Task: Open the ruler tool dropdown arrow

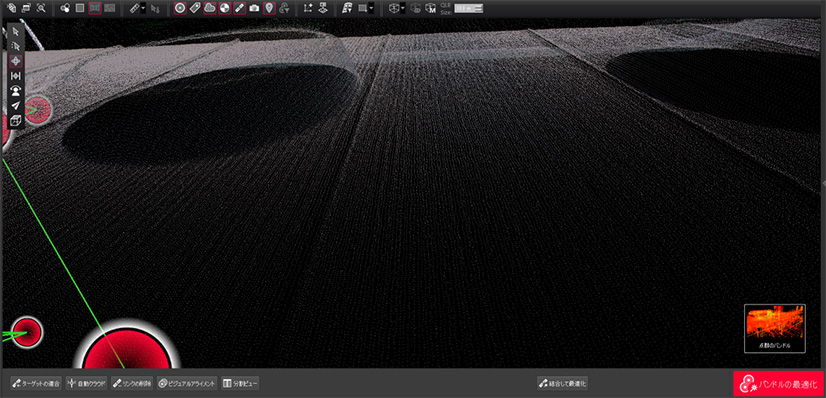Action: 143,8
